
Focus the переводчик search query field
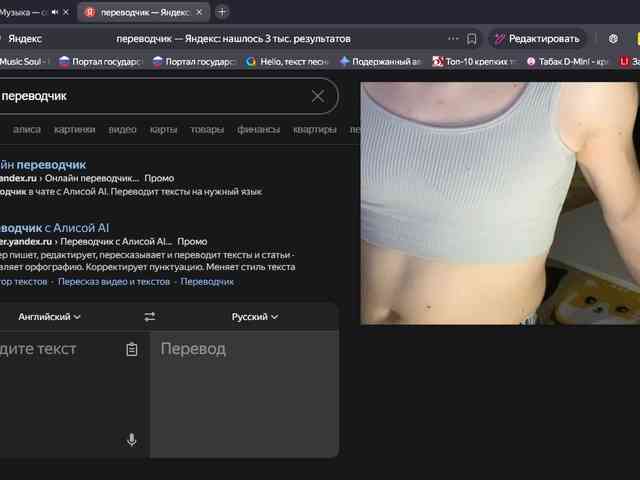[x=150, y=96]
